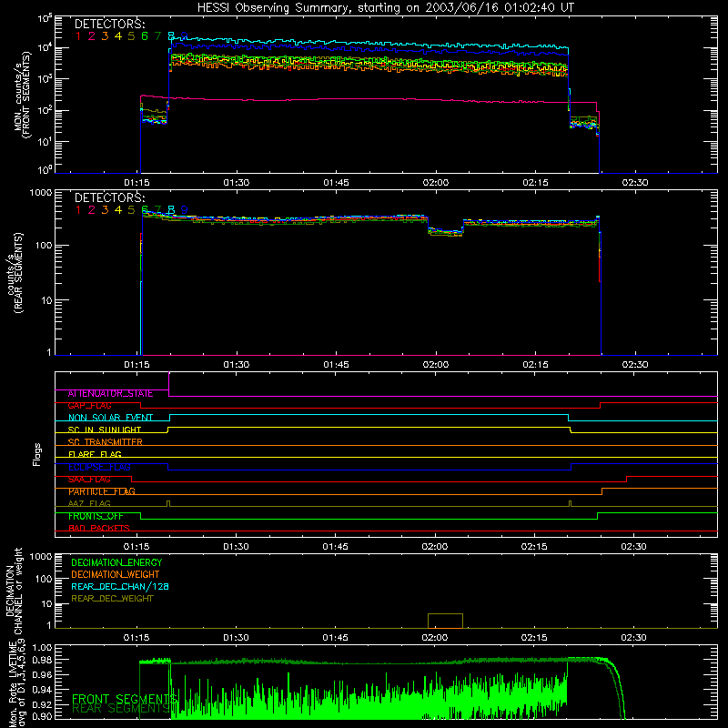Click the HESSI Observing Summary title text
Viewport: 728px width, 728px height.
pyautogui.click(x=386, y=8)
